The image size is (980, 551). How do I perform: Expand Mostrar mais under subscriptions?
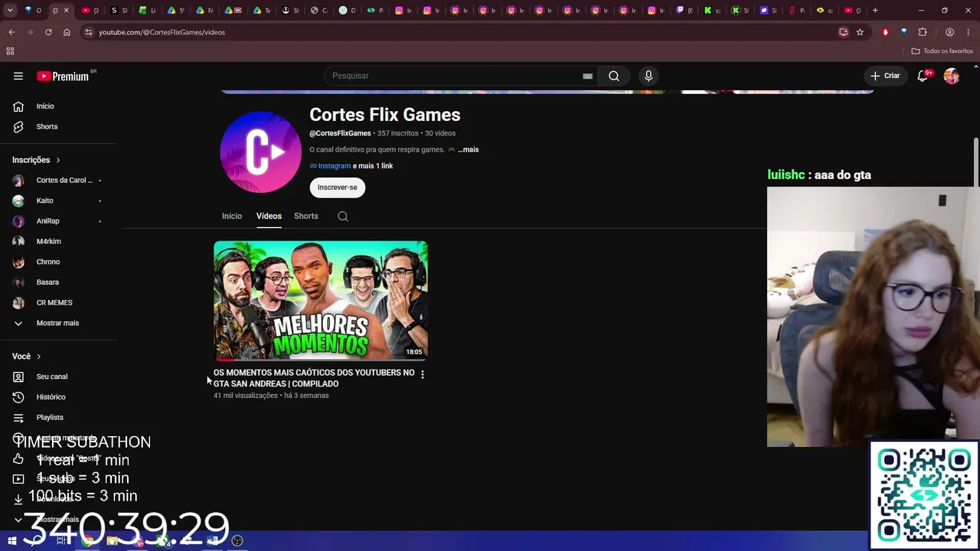tap(58, 323)
